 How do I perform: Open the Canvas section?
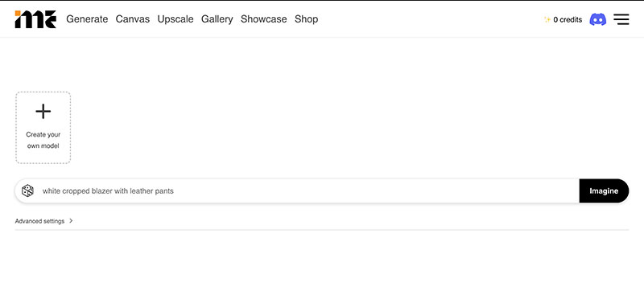pos(133,19)
